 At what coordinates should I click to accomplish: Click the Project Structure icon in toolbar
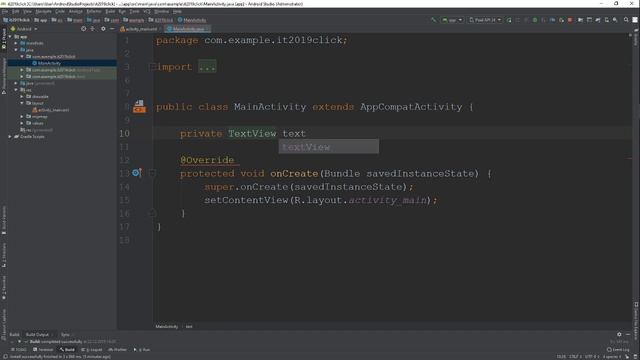(x=580, y=20)
